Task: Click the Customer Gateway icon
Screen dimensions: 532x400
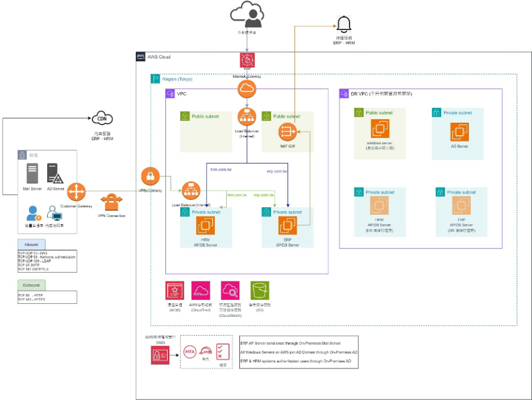Action: 76,192
